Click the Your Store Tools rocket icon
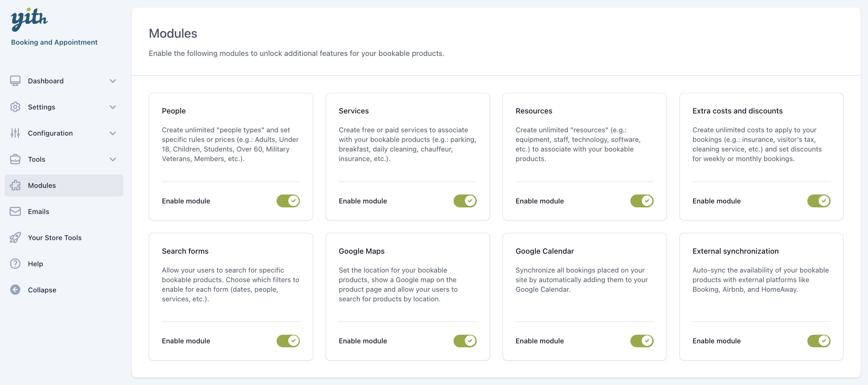The width and height of the screenshot is (868, 385). (x=15, y=237)
